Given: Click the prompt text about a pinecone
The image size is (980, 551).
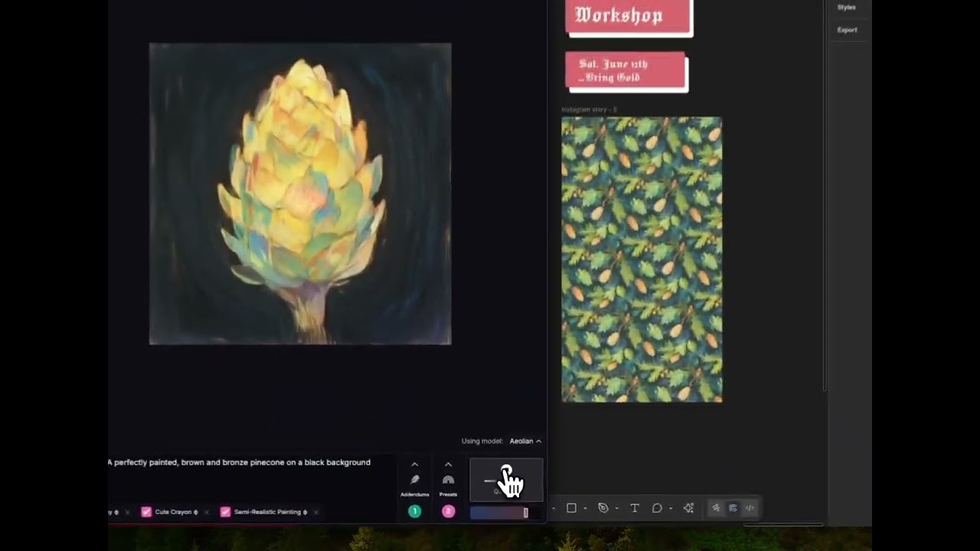Looking at the screenshot, I should (x=239, y=462).
